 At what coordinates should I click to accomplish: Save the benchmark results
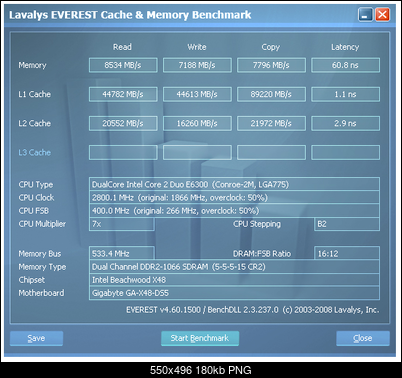tap(36, 338)
